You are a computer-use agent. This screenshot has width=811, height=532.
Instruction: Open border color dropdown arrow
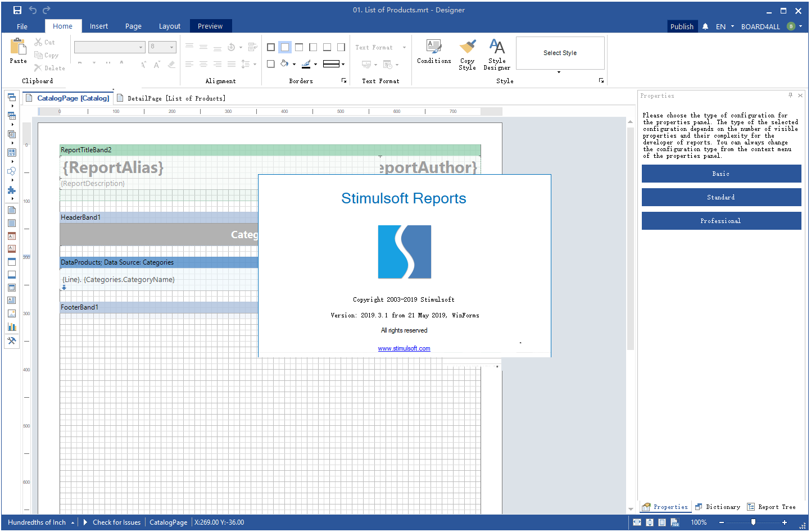315,64
